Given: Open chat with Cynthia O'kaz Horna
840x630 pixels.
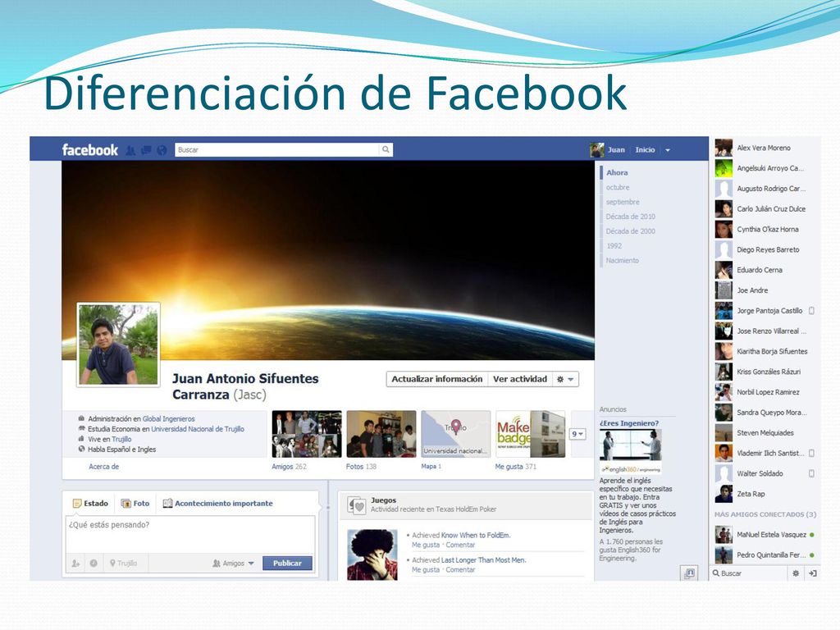Looking at the screenshot, I should [x=765, y=230].
